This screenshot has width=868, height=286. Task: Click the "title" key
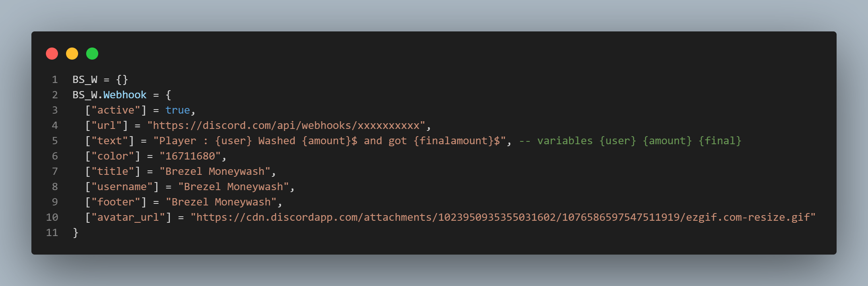[113, 172]
